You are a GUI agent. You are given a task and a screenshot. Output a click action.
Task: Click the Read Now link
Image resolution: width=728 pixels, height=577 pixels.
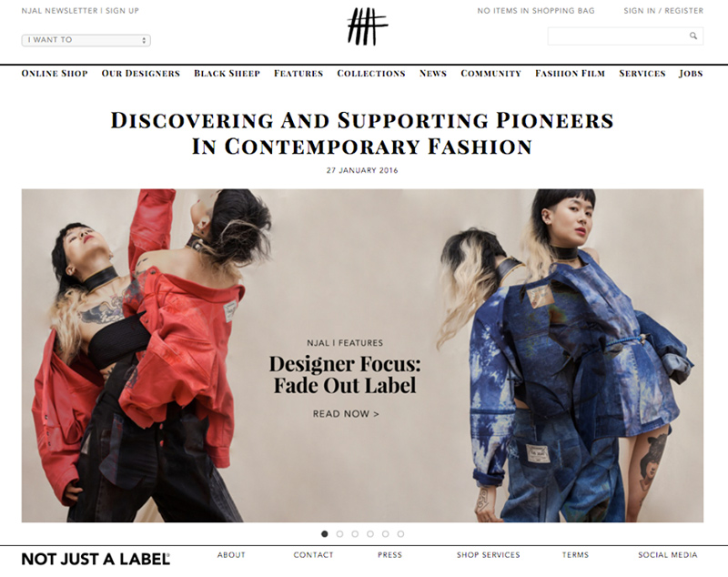pyautogui.click(x=346, y=413)
